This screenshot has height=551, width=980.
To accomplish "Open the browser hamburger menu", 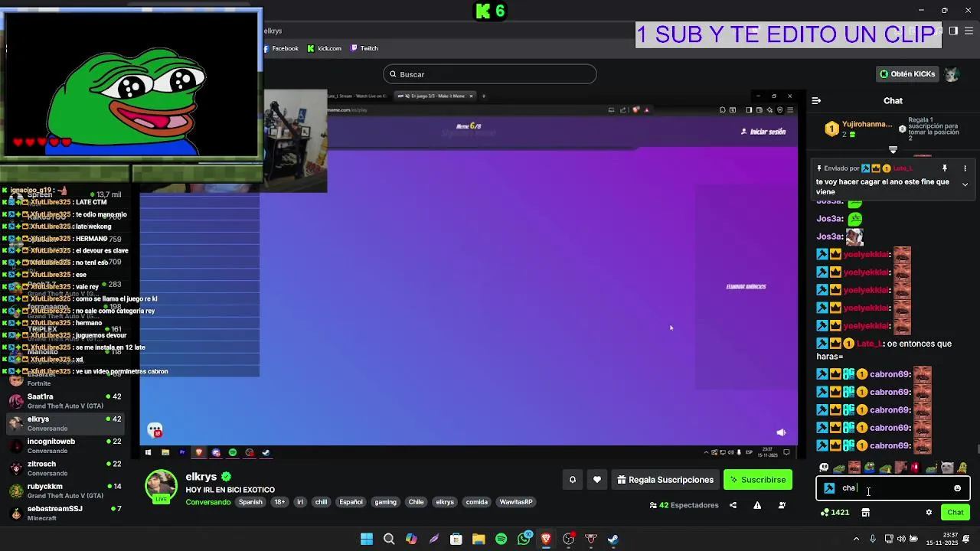I will pyautogui.click(x=970, y=31).
